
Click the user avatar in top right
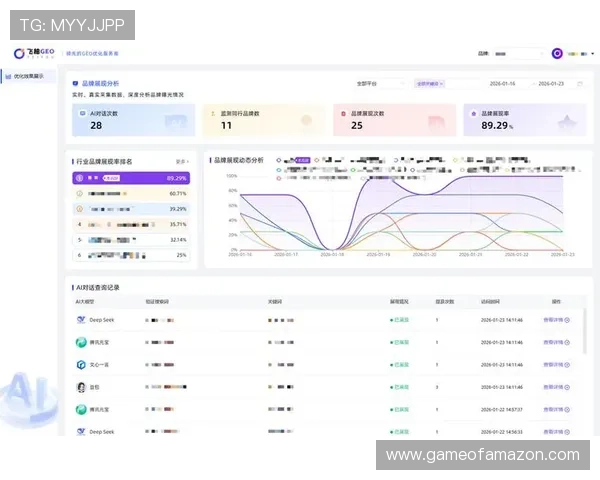[x=557, y=53]
